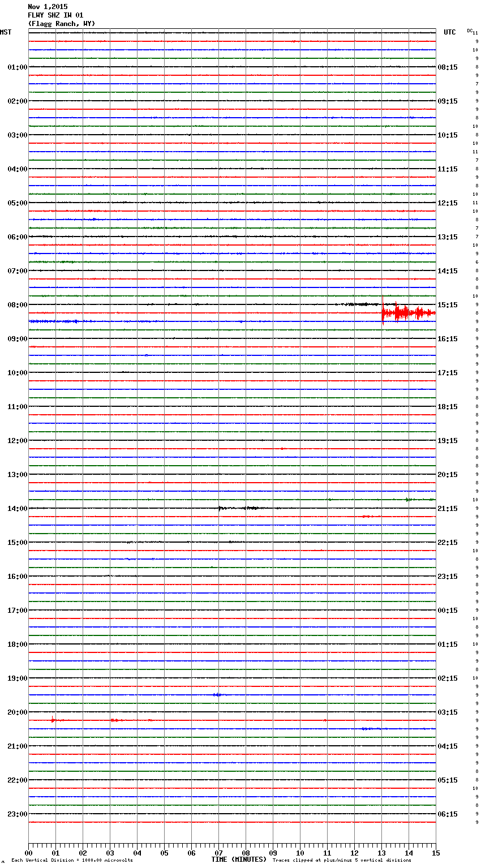Click the TIME (MINUTES) axis title
The width and height of the screenshot is (481, 868).
[x=239, y=860]
